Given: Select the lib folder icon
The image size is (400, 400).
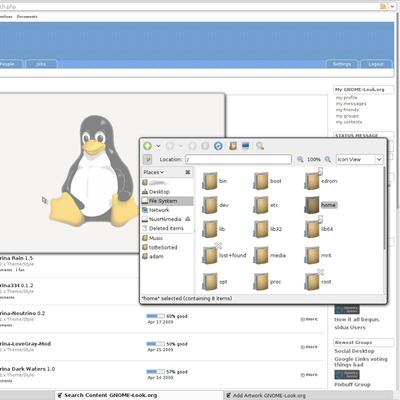Looking at the screenshot, I should pos(210,229).
